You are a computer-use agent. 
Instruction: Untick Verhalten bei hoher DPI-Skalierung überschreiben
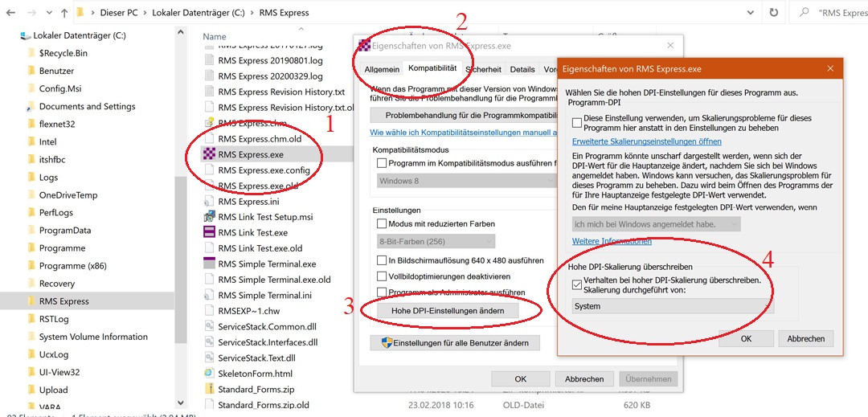point(577,284)
